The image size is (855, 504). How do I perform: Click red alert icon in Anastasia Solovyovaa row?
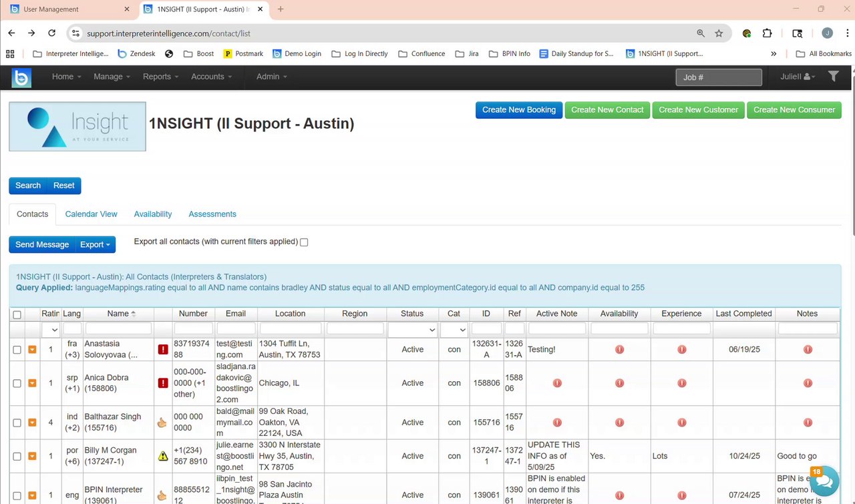tap(163, 349)
